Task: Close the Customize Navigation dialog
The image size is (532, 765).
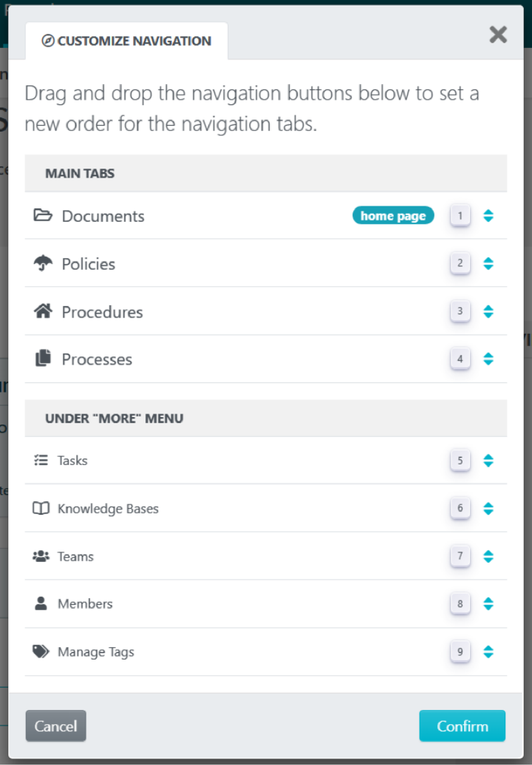Action: point(498,34)
